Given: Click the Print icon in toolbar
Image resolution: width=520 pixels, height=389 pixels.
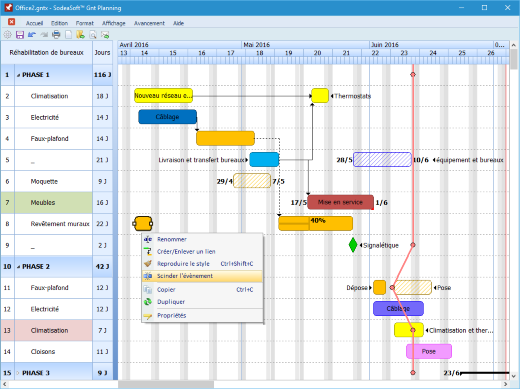Looking at the screenshot, I should (x=56, y=35).
